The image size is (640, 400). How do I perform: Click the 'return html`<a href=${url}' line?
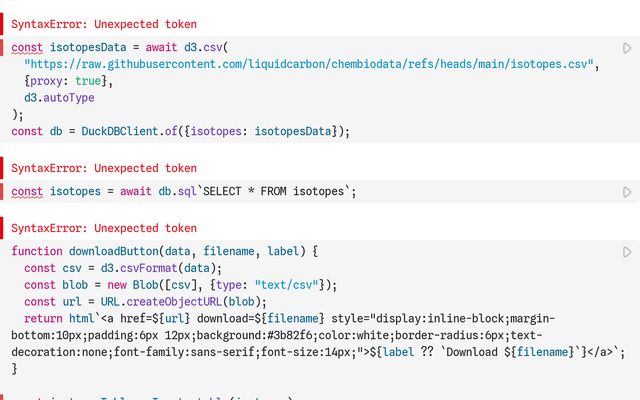289,318
